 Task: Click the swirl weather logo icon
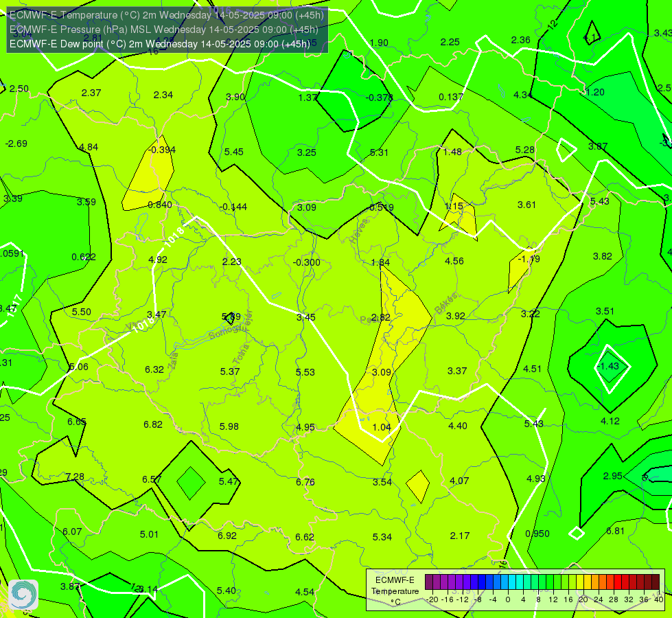coord(23,595)
